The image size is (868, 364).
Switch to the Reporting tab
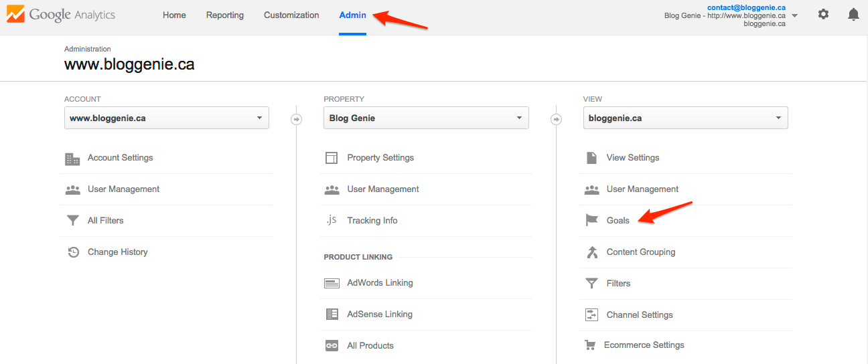tap(225, 15)
